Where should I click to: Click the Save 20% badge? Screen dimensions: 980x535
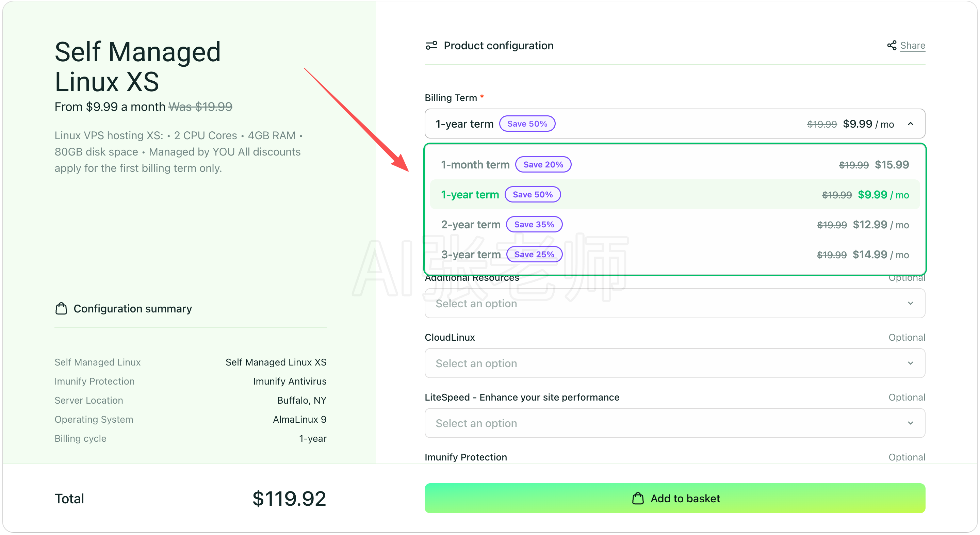(543, 164)
